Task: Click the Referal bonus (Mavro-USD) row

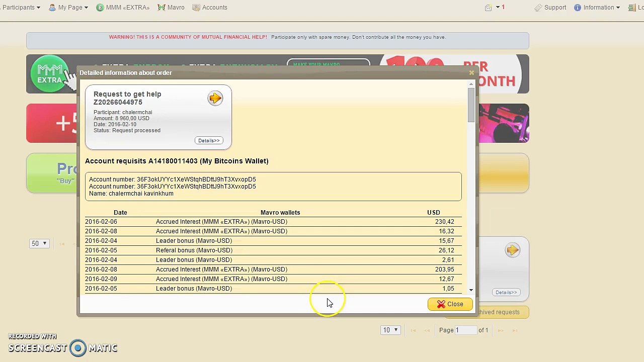Action: (273, 250)
